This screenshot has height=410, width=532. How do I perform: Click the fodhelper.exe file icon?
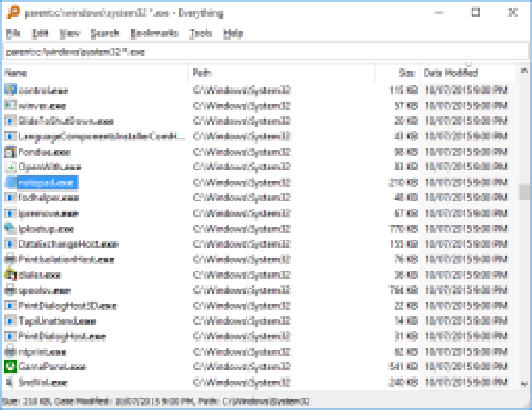pyautogui.click(x=11, y=198)
